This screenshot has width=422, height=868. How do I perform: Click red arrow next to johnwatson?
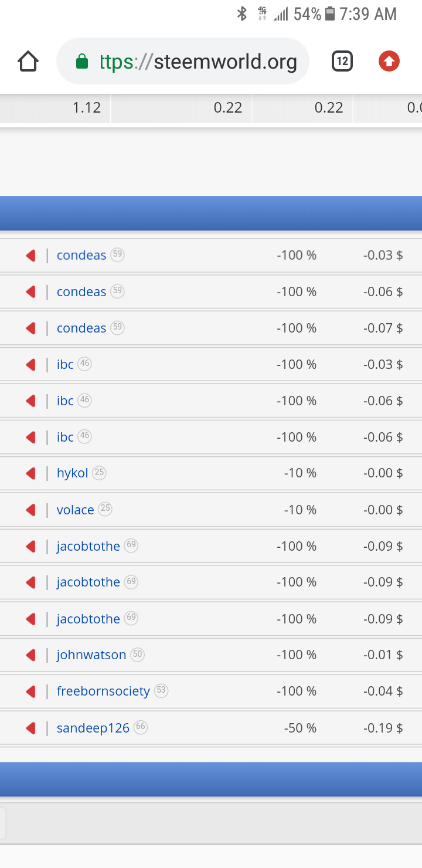coord(31,655)
